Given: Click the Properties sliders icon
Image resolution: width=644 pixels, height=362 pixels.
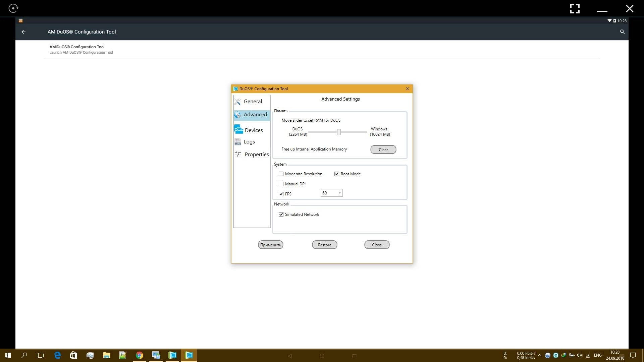Looking at the screenshot, I should point(238,154).
